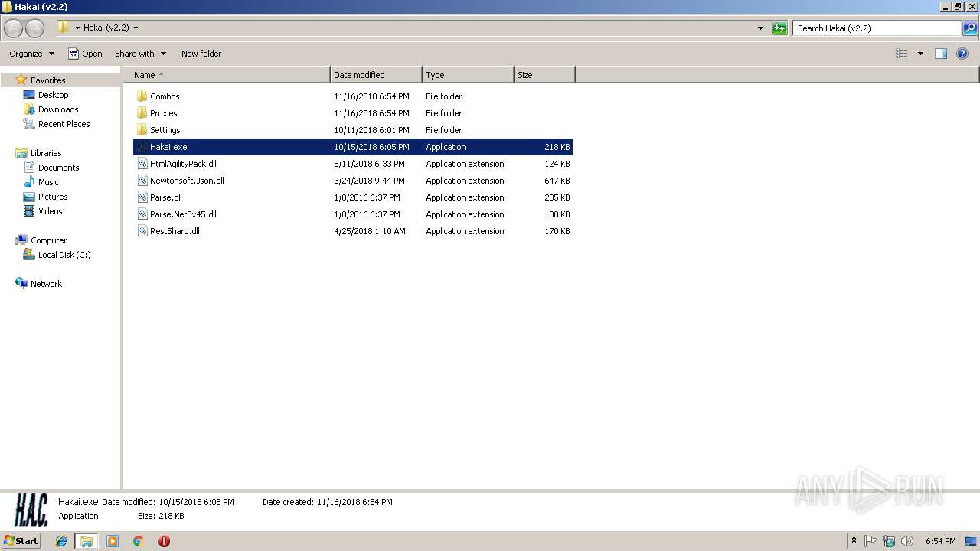The height and width of the screenshot is (551, 980).
Task: Click the search magnifier icon
Action: [x=970, y=28]
